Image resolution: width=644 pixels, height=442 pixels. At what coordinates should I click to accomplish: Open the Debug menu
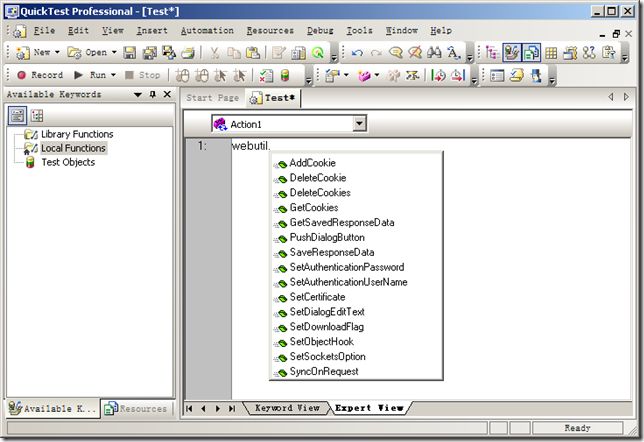[320, 30]
